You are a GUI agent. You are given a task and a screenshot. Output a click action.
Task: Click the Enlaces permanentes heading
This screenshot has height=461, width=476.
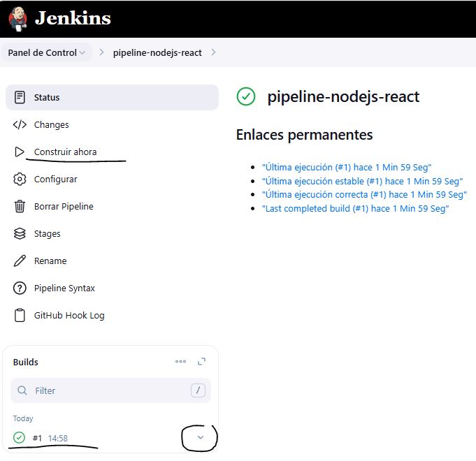[x=305, y=135]
